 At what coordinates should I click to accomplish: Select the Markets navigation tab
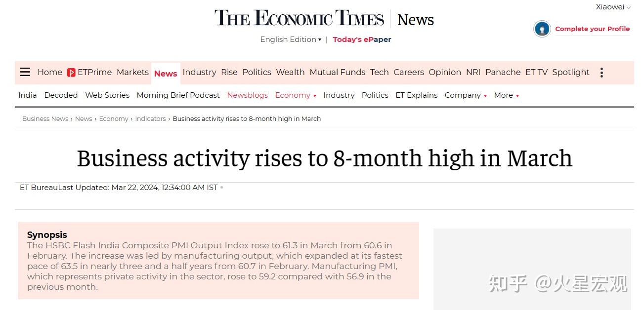[x=132, y=72]
